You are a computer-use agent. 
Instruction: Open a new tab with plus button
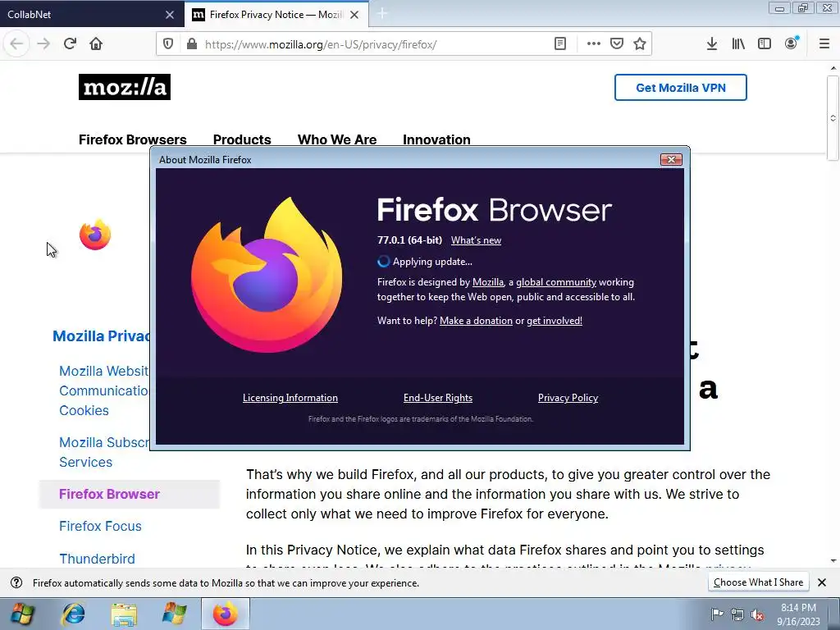pos(382,13)
